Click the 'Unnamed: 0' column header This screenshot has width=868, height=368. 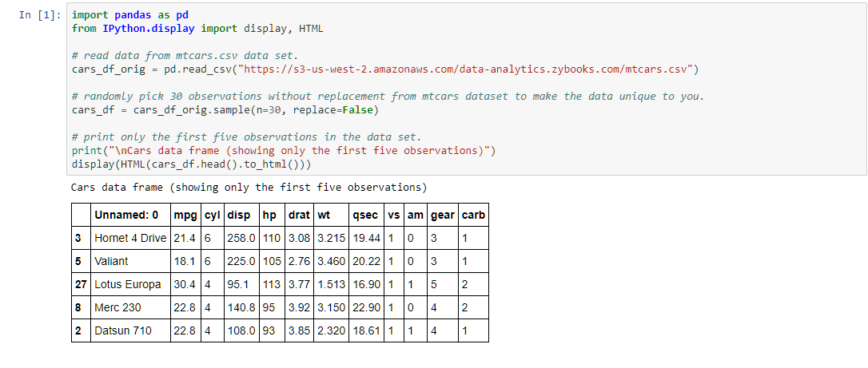[x=130, y=215]
